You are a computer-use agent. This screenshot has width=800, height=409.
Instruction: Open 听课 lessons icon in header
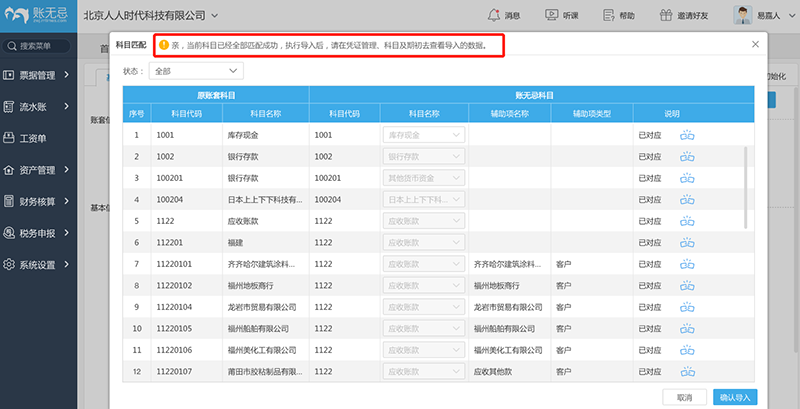click(551, 15)
